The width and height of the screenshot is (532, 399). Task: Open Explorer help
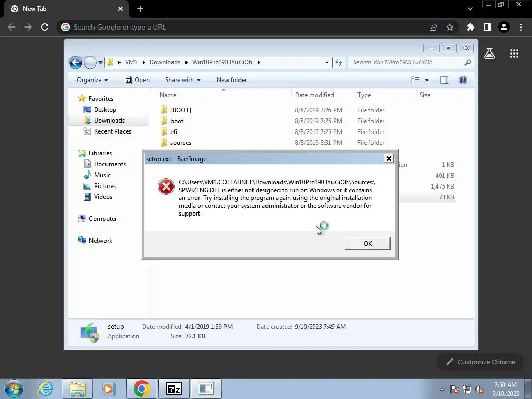click(x=463, y=79)
